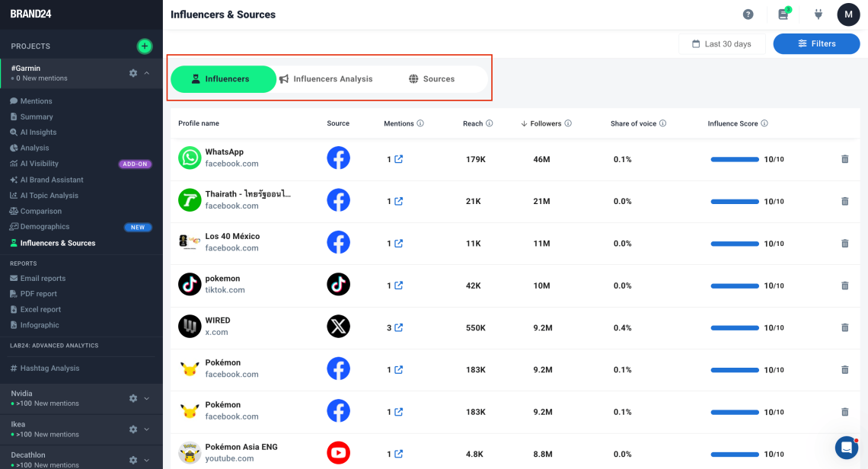Collapse the #Garmin project section

point(147,73)
